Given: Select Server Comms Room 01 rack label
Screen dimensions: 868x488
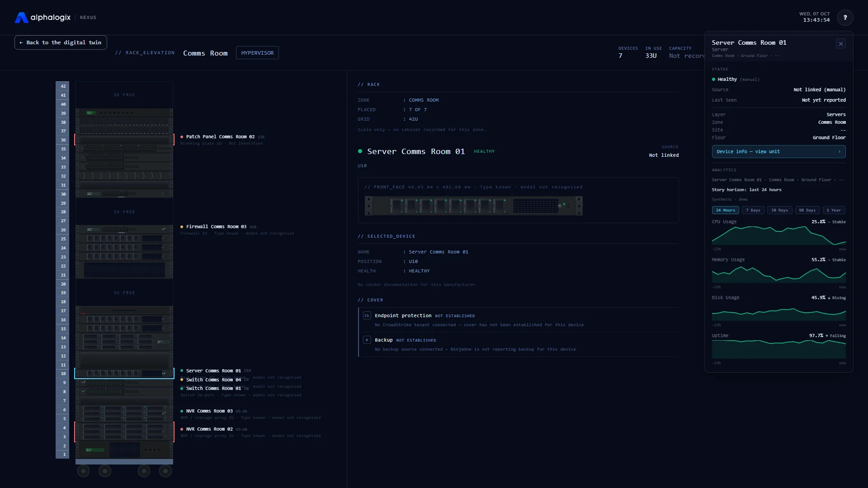Looking at the screenshot, I should (x=213, y=371).
